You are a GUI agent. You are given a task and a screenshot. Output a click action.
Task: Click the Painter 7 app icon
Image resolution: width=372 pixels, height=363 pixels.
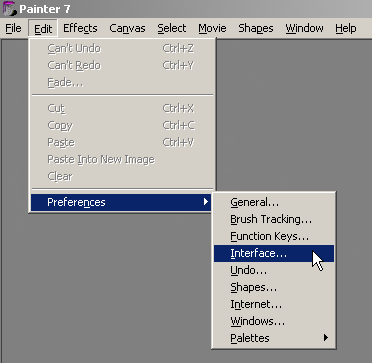9,9
